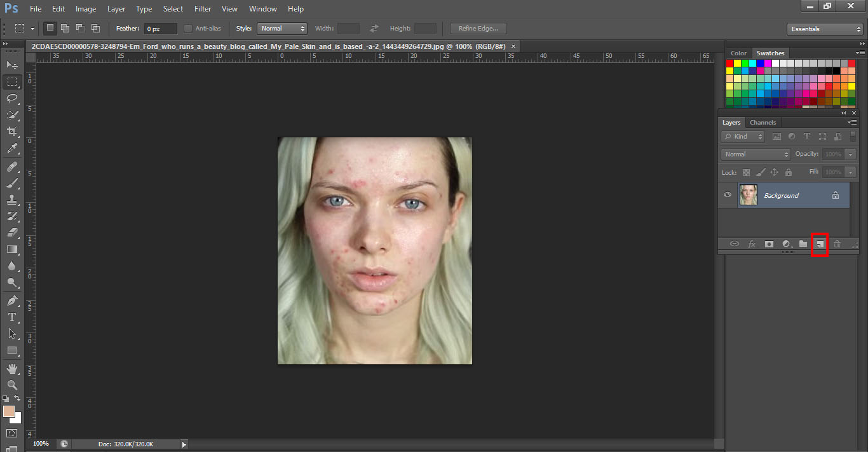
Task: Open the blending mode dropdown in Layers panel
Action: pyautogui.click(x=755, y=154)
